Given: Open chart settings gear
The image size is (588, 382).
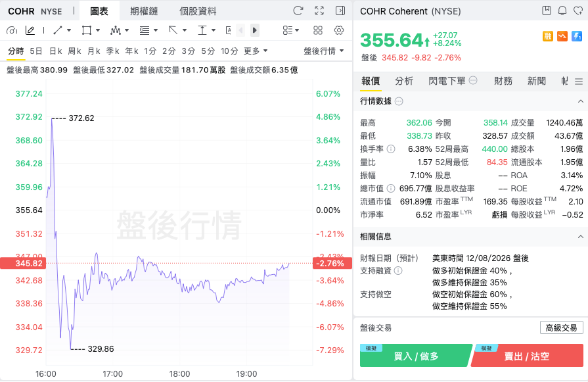Looking at the screenshot, I should point(339,30).
